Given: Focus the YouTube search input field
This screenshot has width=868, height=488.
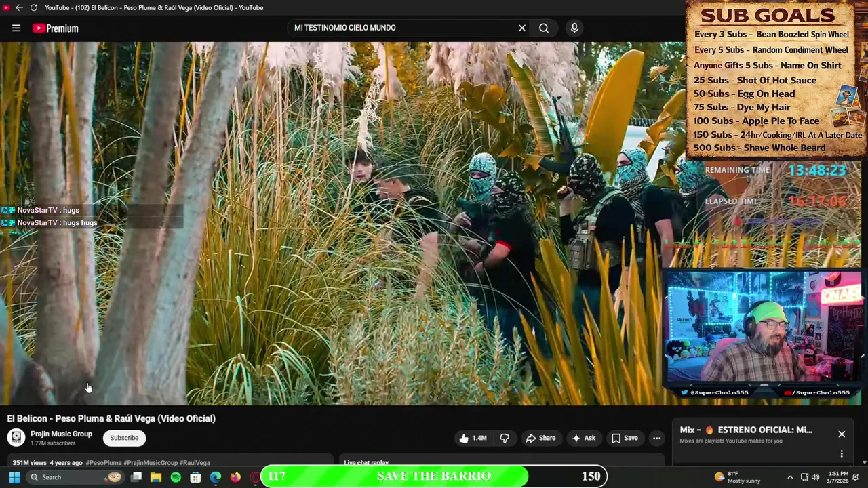Looking at the screenshot, I should pyautogui.click(x=403, y=28).
